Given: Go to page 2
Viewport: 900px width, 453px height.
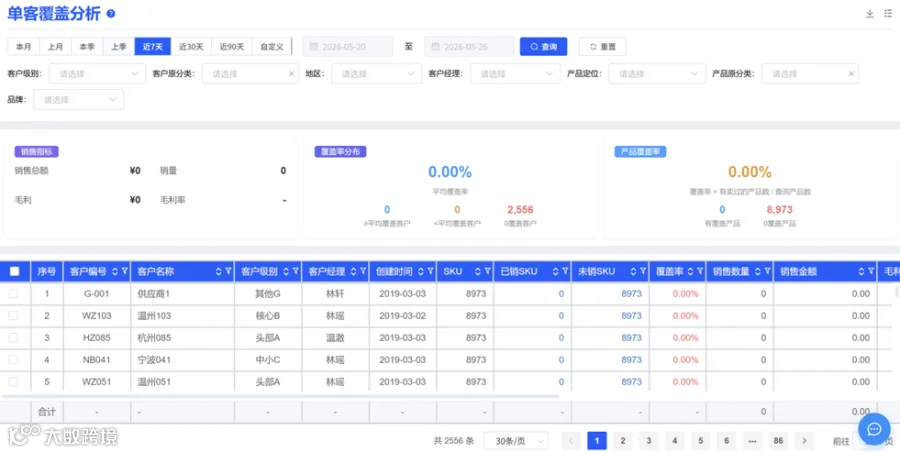Looking at the screenshot, I should 623,441.
